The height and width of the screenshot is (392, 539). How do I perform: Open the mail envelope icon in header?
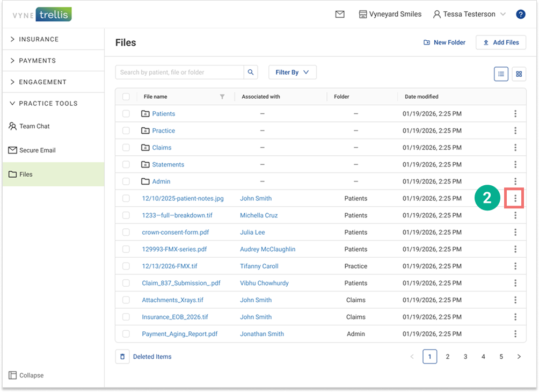340,14
